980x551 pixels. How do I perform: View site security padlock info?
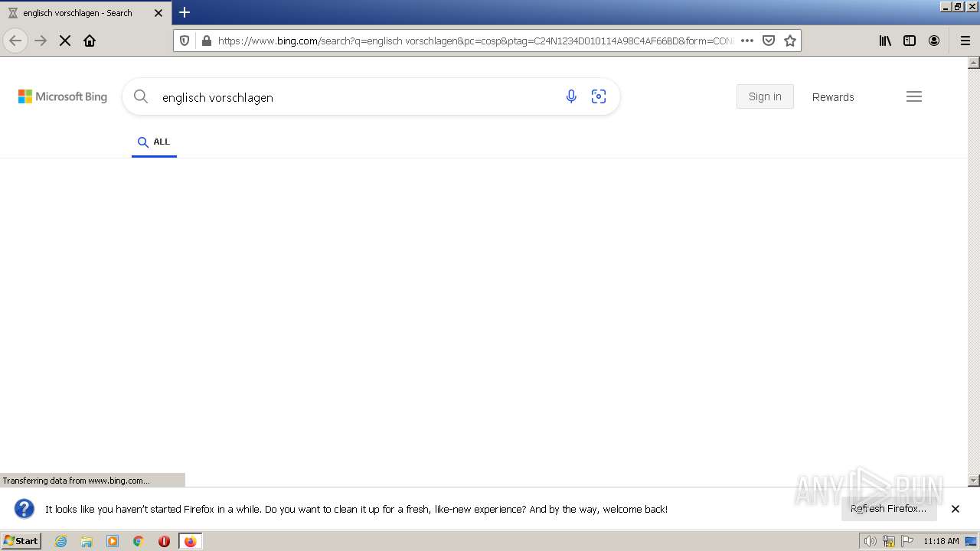coord(206,41)
